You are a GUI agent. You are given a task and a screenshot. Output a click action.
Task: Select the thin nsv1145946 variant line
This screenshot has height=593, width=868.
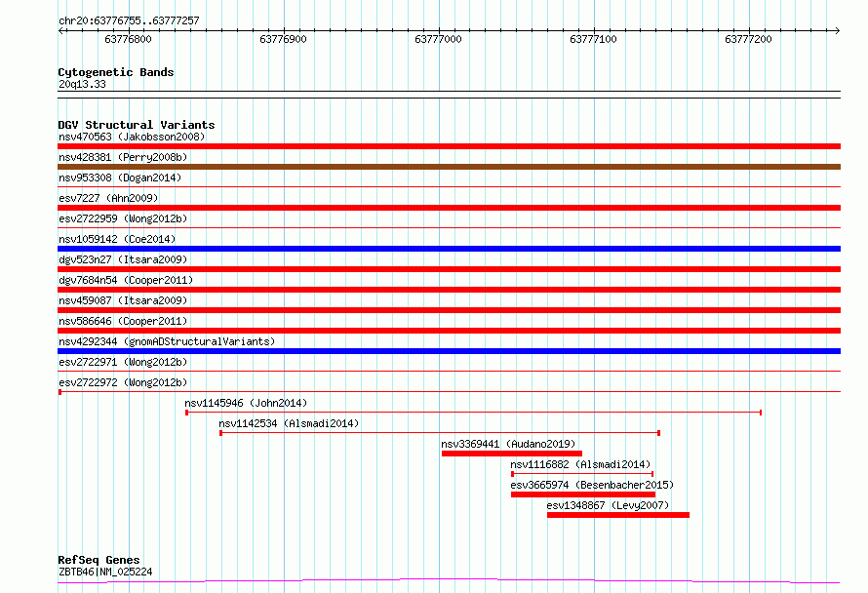click(474, 413)
